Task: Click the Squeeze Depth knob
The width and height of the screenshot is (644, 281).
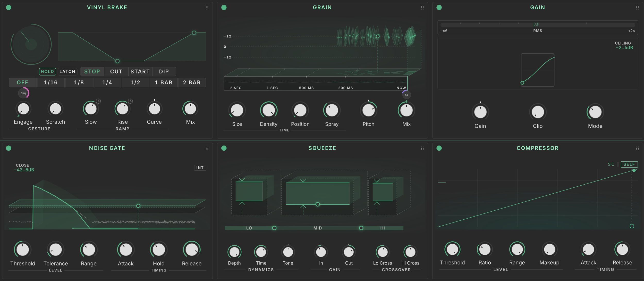Action: (x=234, y=252)
